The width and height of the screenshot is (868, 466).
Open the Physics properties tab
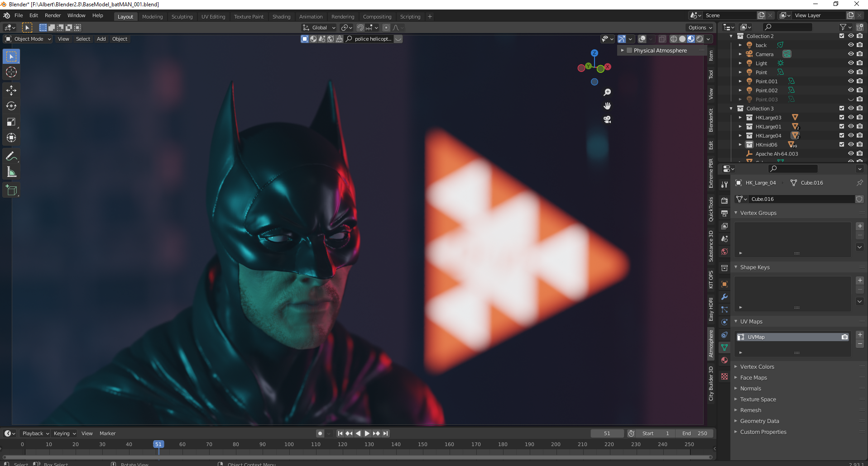tap(724, 322)
